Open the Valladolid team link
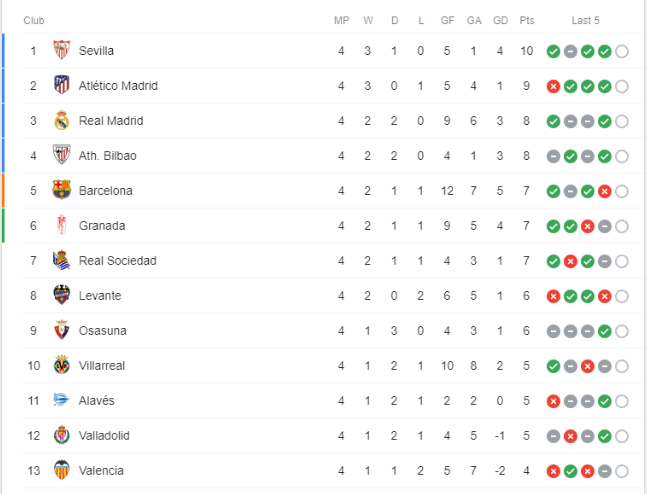 point(104,436)
